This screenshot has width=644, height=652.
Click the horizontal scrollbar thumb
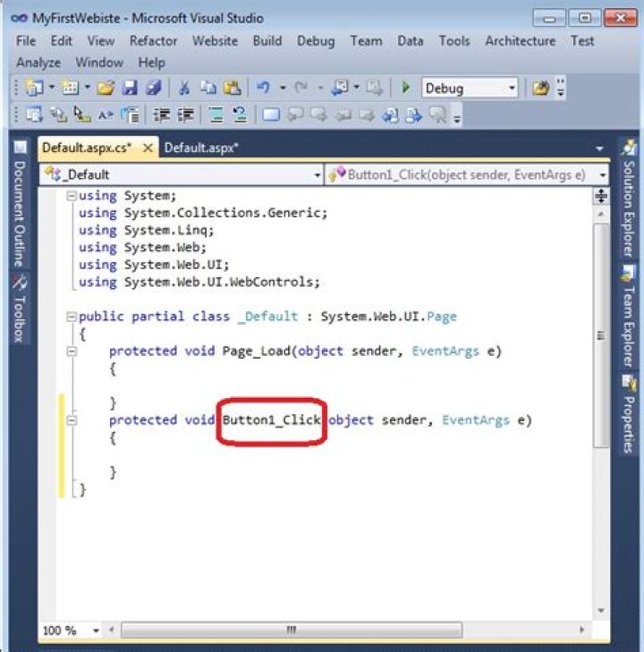292,630
